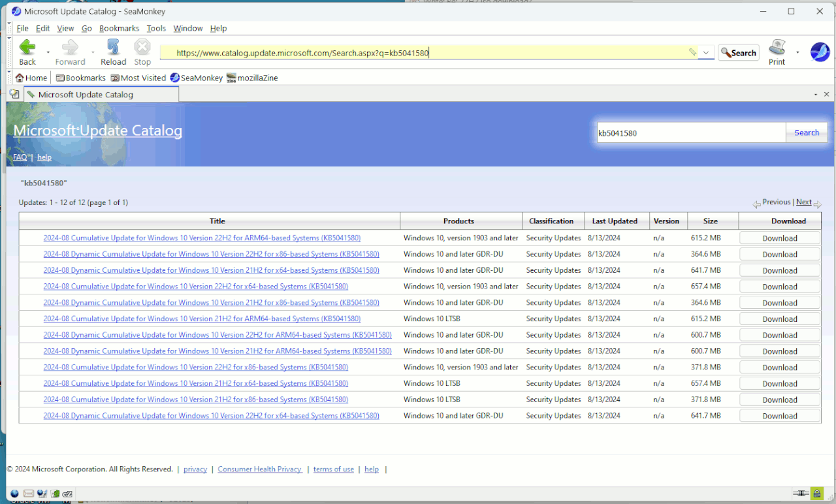Image resolution: width=836 pixels, height=504 pixels.
Task: Click the catalog search box containing kb5041580
Action: tap(691, 133)
